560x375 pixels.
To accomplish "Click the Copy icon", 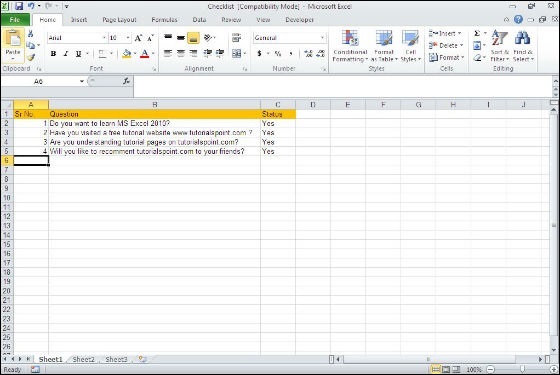I will [31, 45].
